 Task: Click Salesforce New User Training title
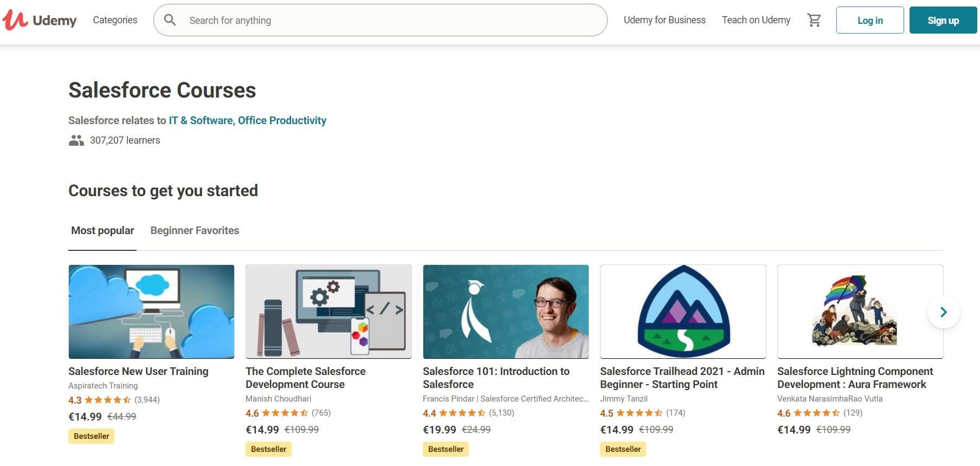[x=138, y=371]
